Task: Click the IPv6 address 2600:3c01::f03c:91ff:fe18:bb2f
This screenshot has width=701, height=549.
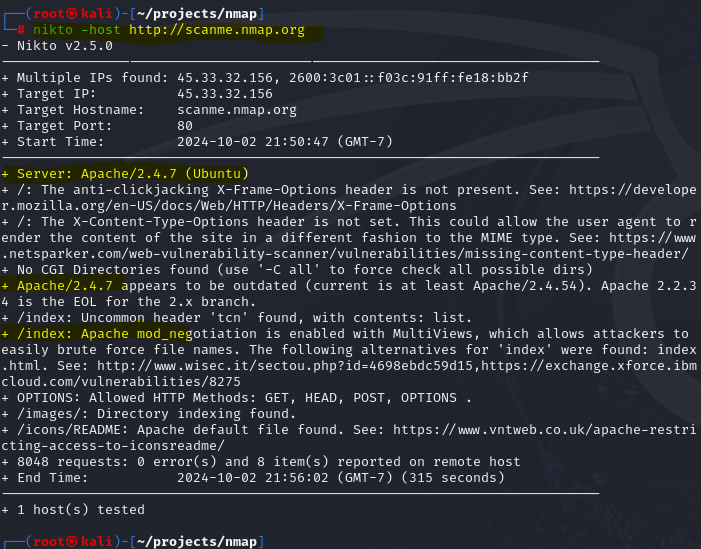Action: pos(409,78)
